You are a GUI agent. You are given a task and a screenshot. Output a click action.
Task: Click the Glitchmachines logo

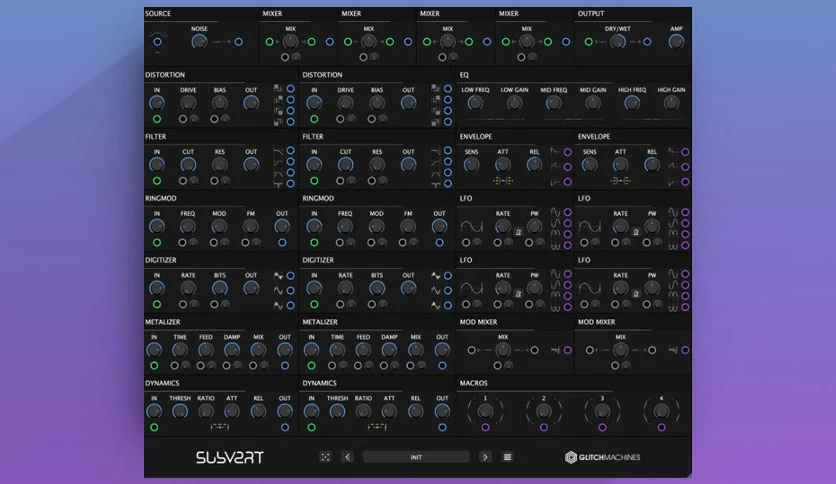click(x=602, y=457)
